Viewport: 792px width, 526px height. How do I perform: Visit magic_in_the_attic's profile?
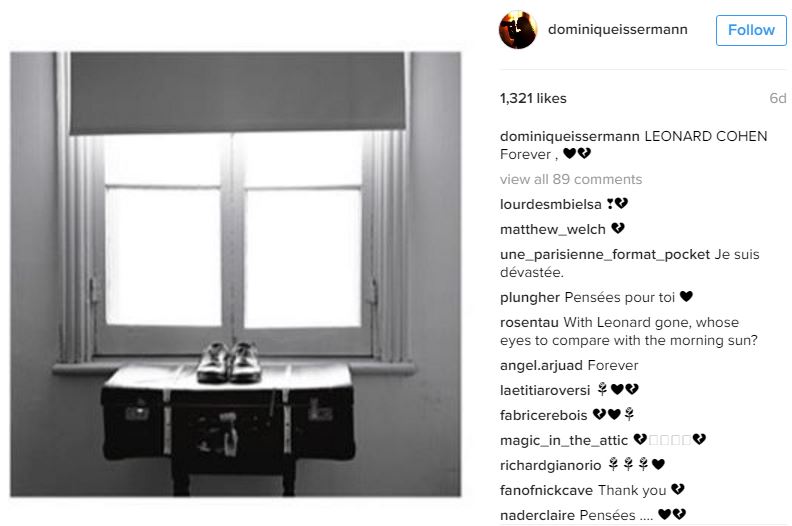pyautogui.click(x=564, y=441)
